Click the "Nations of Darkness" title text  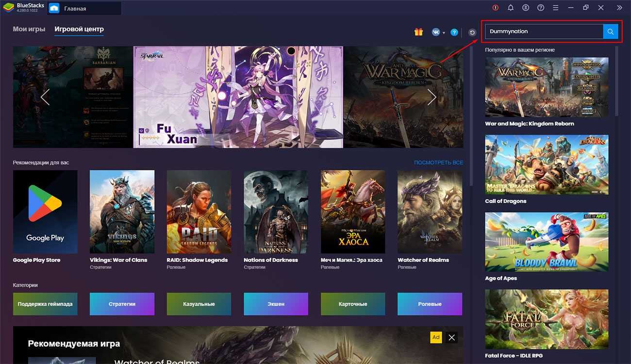point(271,260)
